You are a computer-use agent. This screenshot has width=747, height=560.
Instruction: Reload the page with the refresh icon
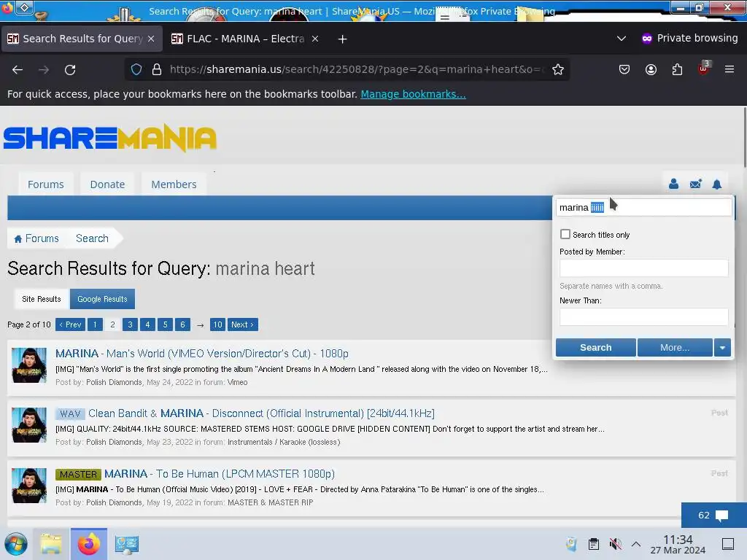70,69
